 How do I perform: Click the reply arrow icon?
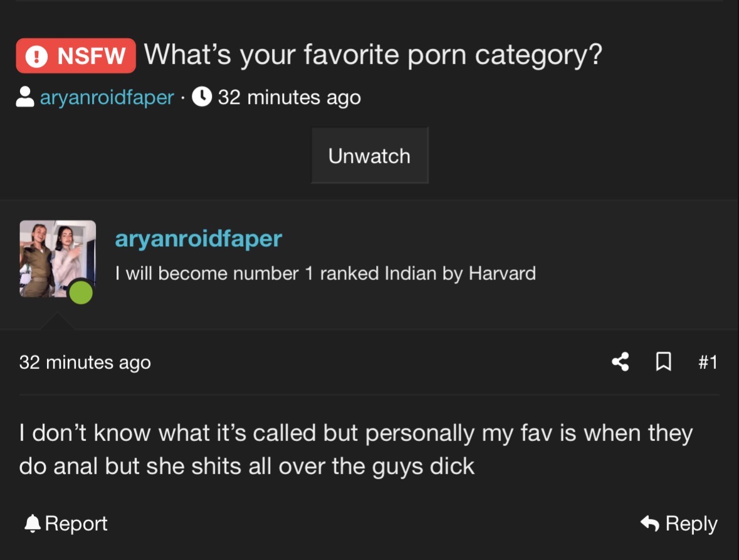click(x=650, y=524)
